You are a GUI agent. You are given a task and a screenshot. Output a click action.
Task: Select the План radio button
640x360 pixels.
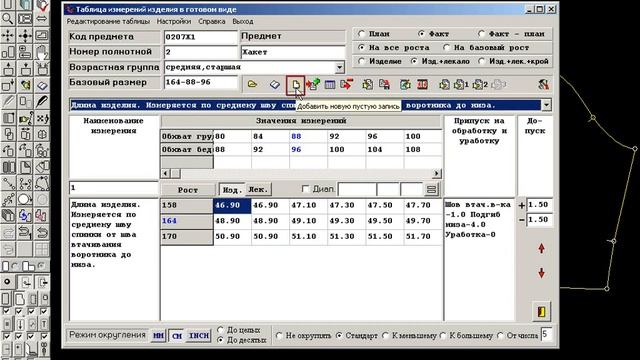[x=361, y=33]
